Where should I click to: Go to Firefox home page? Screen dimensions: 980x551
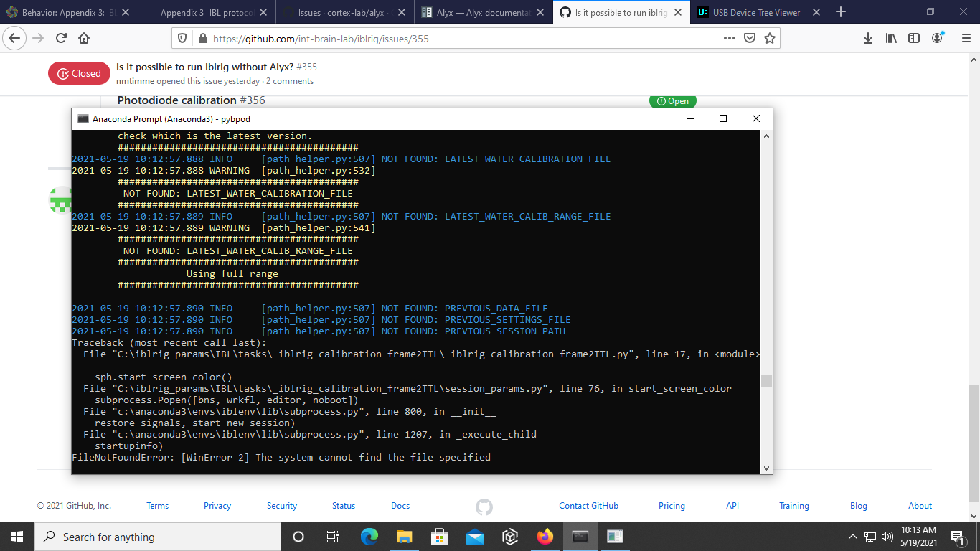click(x=85, y=38)
